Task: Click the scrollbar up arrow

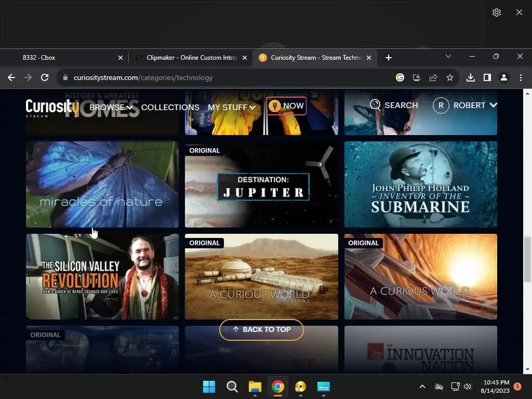Action: pyautogui.click(x=527, y=93)
